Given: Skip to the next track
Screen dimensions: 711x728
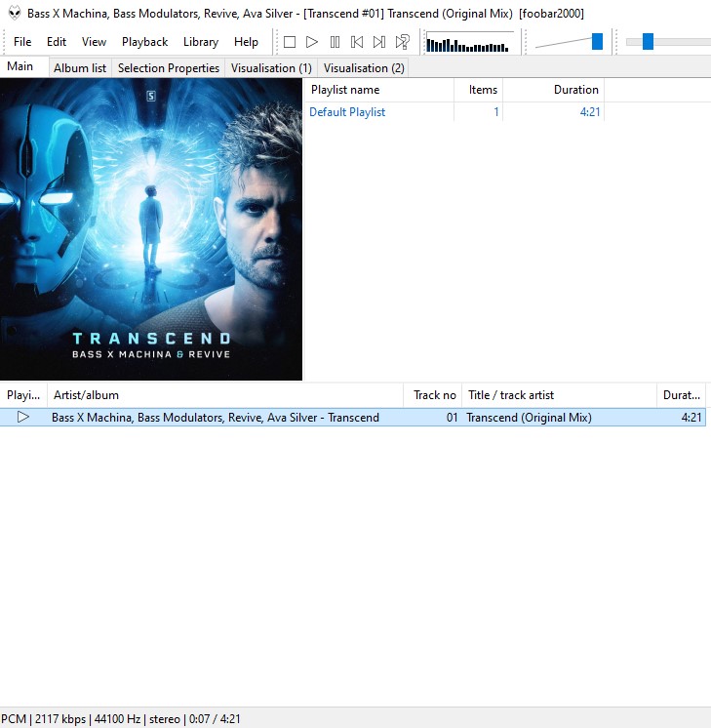Looking at the screenshot, I should pos(379,42).
